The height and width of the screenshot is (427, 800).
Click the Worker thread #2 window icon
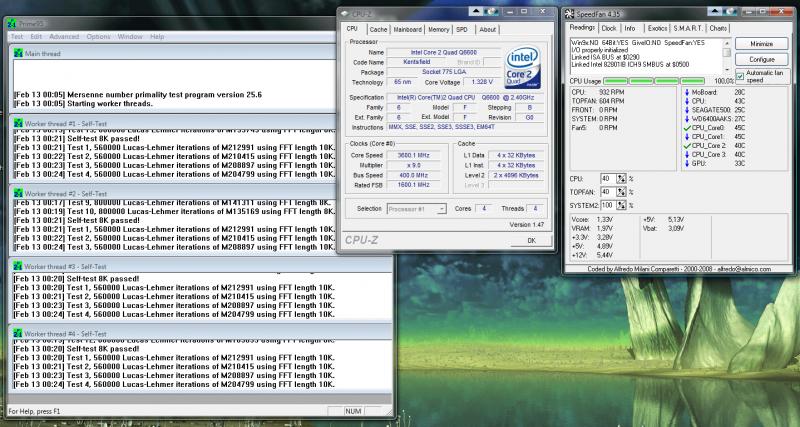pos(18,193)
